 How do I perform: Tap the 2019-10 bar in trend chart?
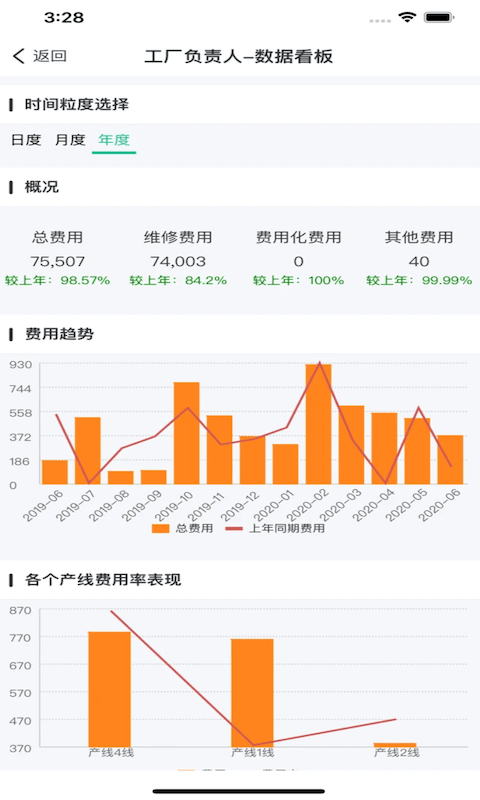click(x=187, y=433)
